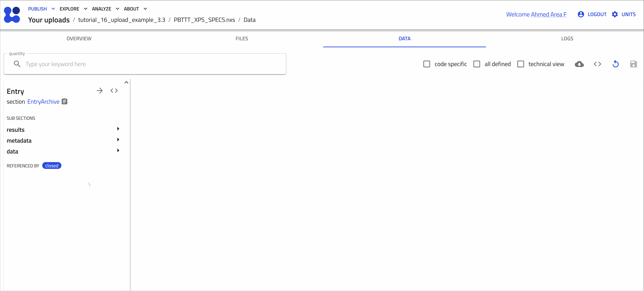Enable the code specific checkbox
Screen dimensions: 644x291
426,64
